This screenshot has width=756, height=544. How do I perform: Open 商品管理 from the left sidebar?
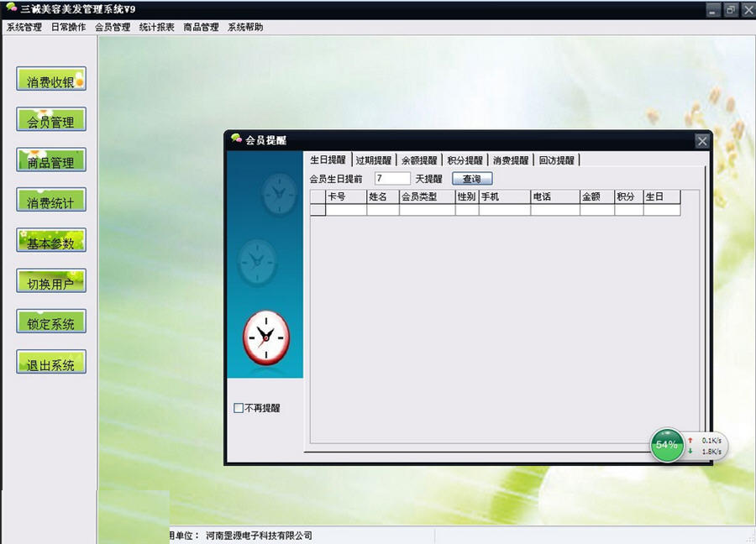(51, 160)
